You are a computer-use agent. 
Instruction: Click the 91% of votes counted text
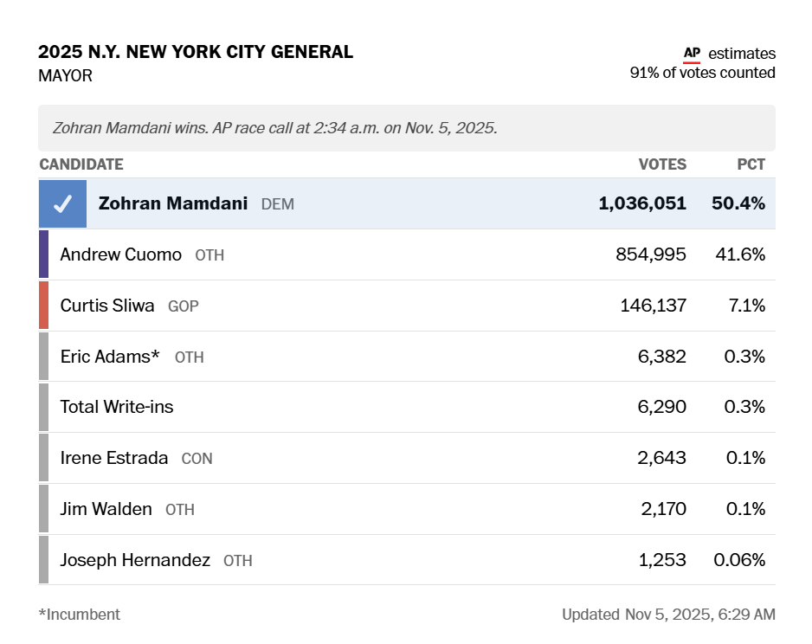[x=702, y=73]
